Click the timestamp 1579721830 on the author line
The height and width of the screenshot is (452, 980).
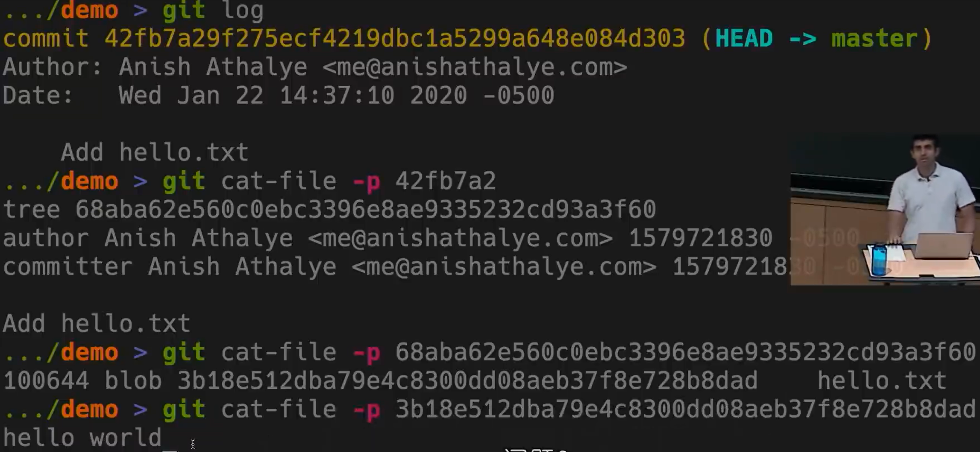pos(700,238)
